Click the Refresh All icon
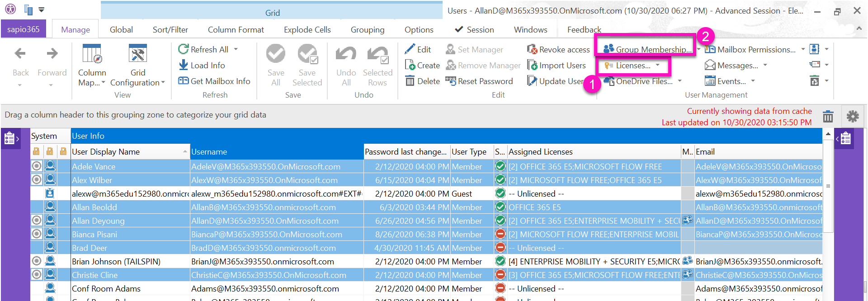Image resolution: width=868 pixels, height=301 pixels. pos(183,49)
